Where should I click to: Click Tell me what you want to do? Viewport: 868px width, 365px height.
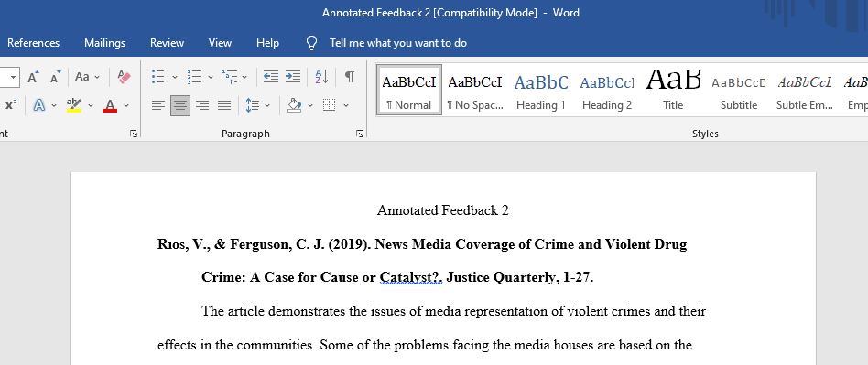tap(398, 43)
